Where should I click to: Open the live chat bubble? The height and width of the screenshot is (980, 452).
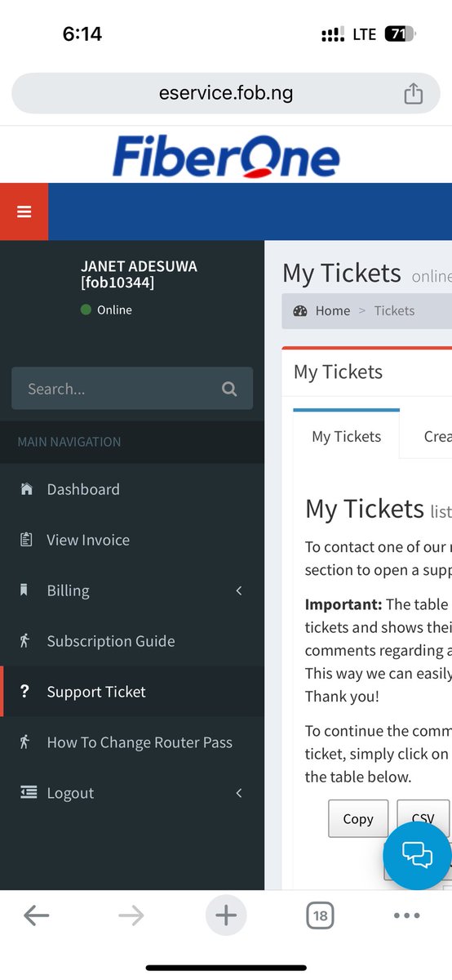(417, 855)
